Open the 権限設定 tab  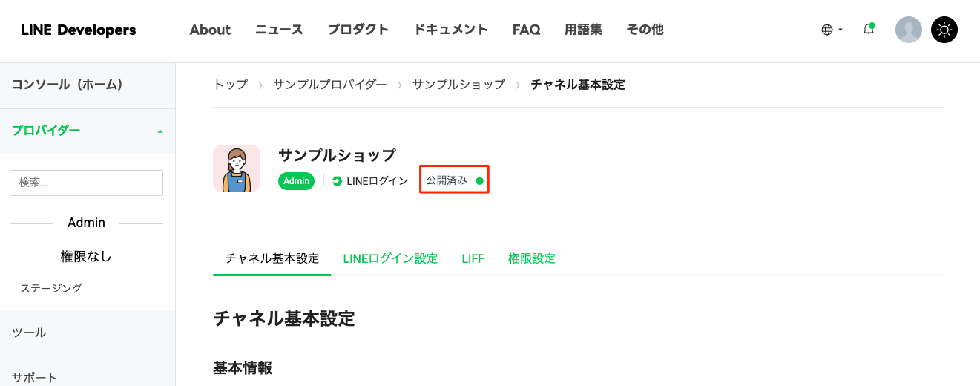pyautogui.click(x=531, y=258)
